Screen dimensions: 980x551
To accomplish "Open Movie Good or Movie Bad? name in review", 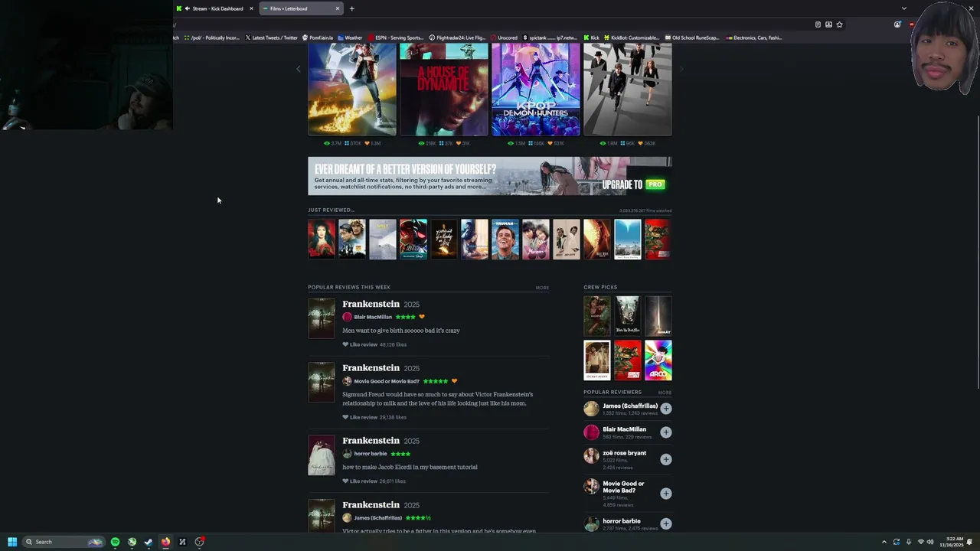I will (x=387, y=381).
